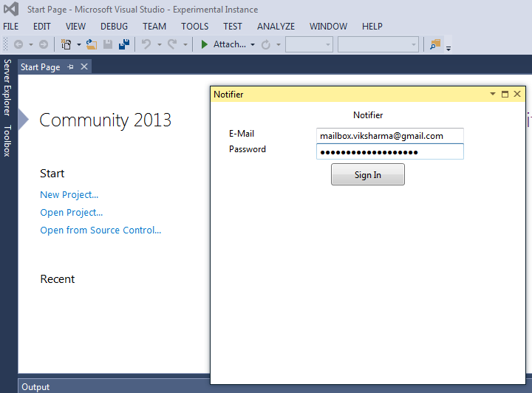The height and width of the screenshot is (393, 532).
Task: Open the DEBUG menu
Action: point(114,27)
